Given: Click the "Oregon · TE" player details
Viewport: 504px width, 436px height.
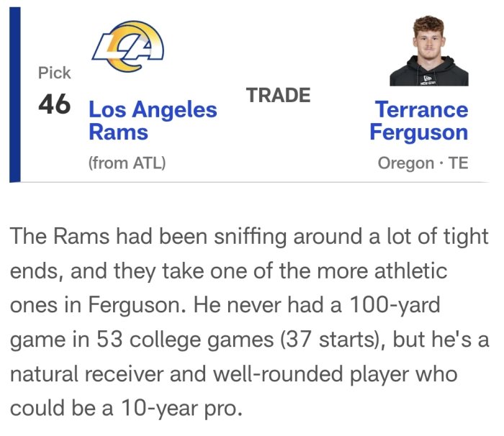Looking at the screenshot, I should [x=423, y=163].
